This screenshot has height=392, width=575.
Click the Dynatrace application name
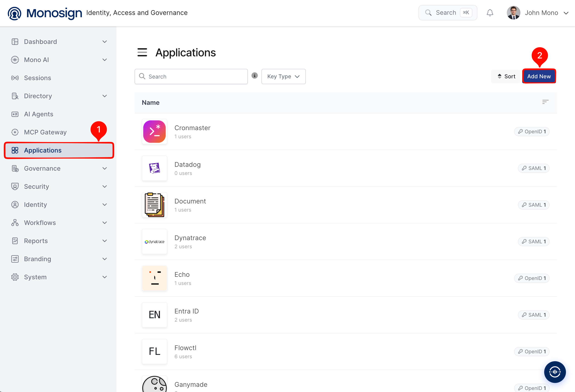[x=190, y=238]
